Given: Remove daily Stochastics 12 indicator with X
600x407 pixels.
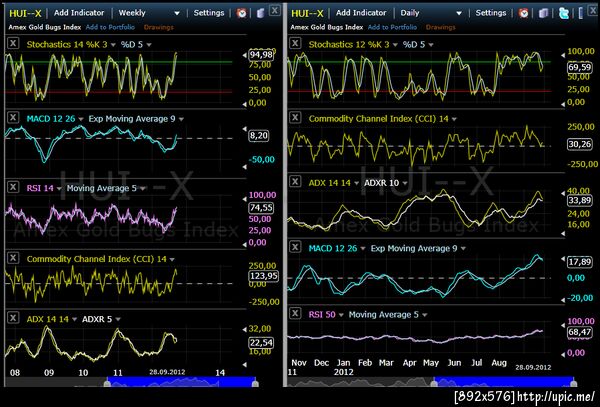Looking at the screenshot, I should point(295,43).
